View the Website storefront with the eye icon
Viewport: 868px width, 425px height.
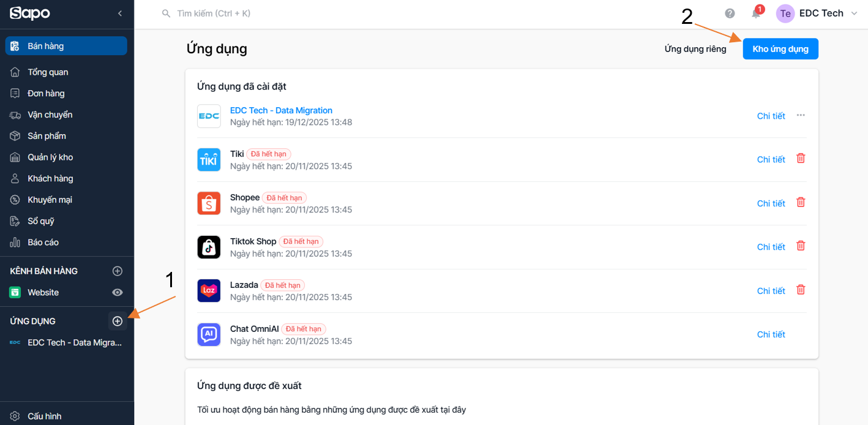[x=118, y=293]
